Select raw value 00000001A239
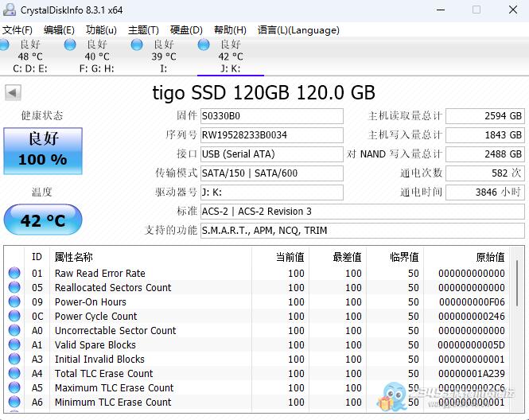 click(x=472, y=374)
